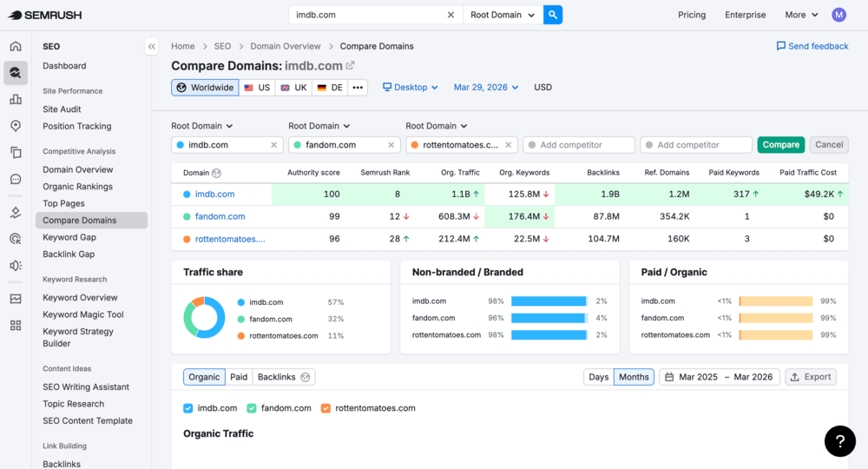Image resolution: width=868 pixels, height=469 pixels.
Task: Switch database to DE
Action: click(330, 88)
